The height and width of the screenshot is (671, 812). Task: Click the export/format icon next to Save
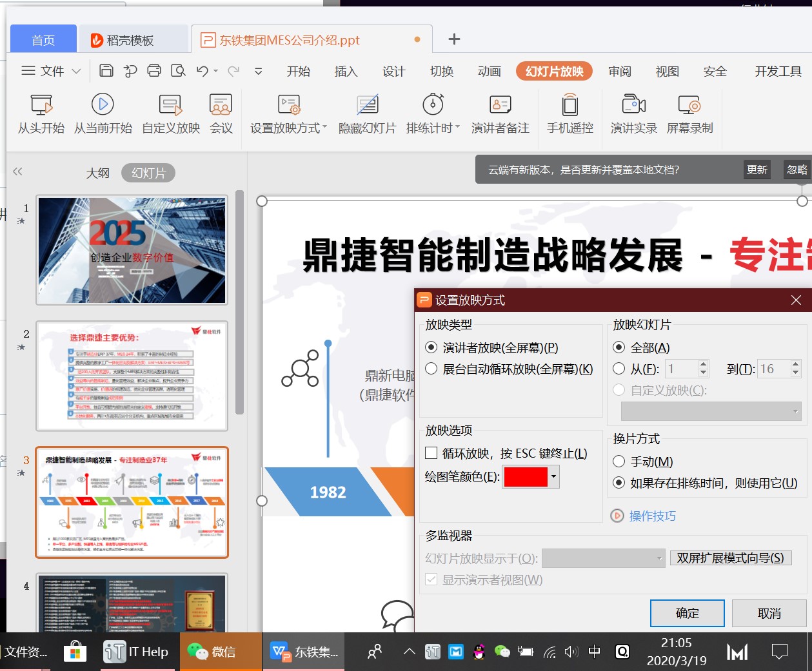click(130, 71)
